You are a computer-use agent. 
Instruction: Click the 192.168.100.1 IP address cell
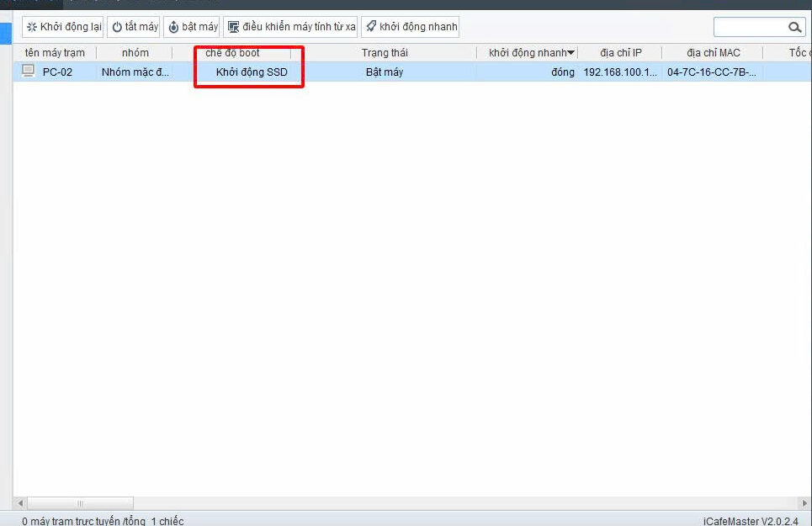click(x=619, y=72)
